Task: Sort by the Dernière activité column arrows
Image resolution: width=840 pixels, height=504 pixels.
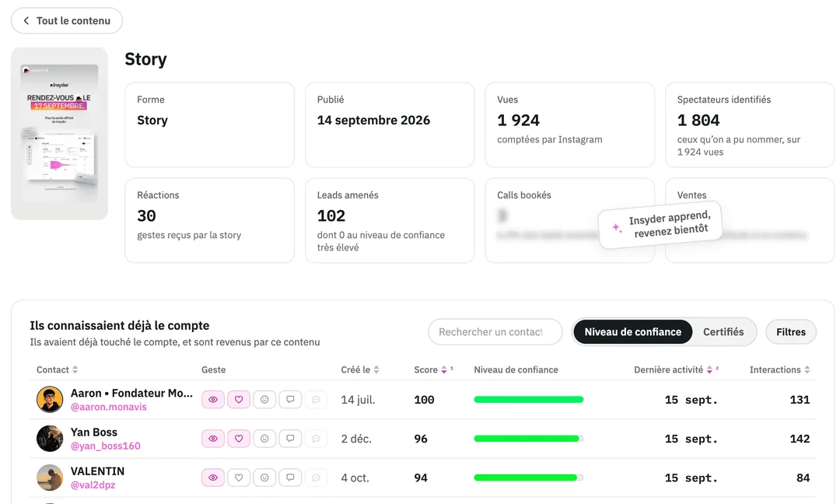Action: (x=709, y=369)
